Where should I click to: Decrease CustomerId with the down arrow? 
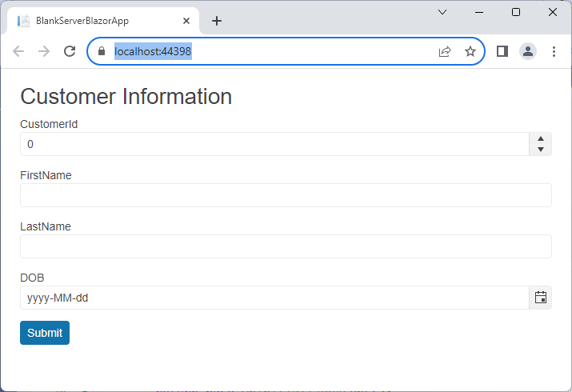tap(541, 149)
